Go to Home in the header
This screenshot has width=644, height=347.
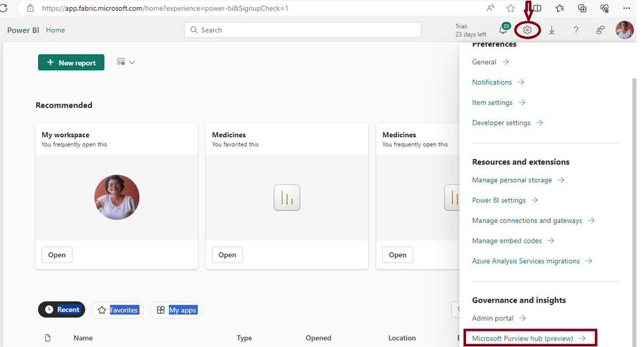(x=55, y=30)
